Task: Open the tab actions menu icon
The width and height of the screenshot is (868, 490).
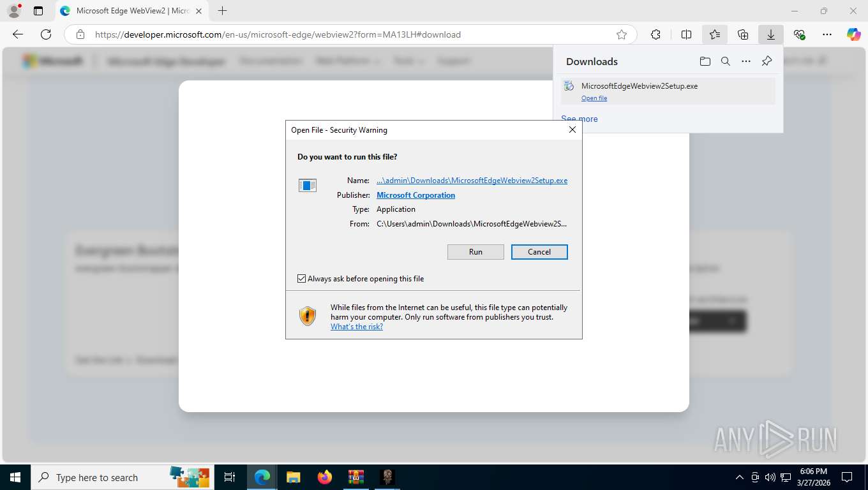Action: click(38, 11)
